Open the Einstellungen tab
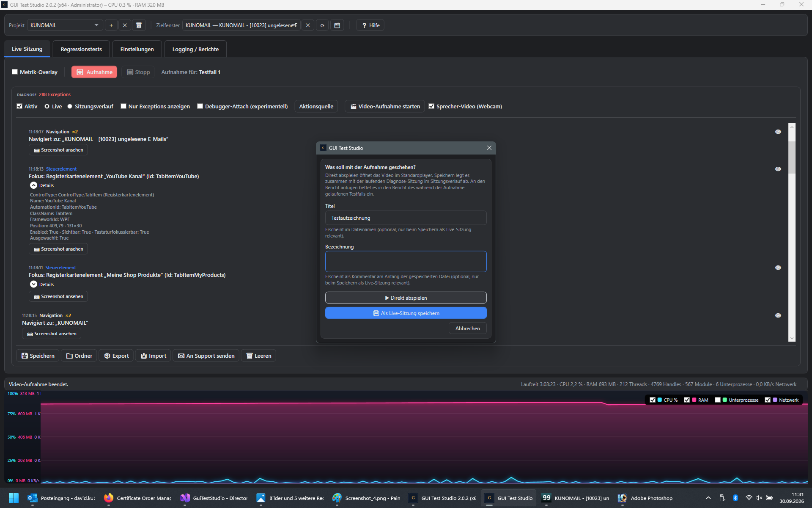The image size is (812, 508). pyautogui.click(x=137, y=49)
